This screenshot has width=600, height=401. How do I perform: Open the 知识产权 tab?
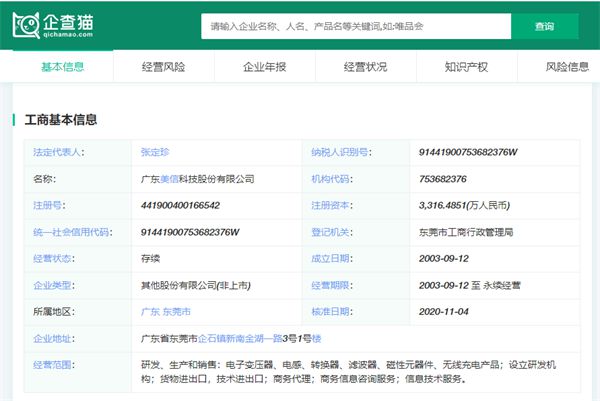466,67
